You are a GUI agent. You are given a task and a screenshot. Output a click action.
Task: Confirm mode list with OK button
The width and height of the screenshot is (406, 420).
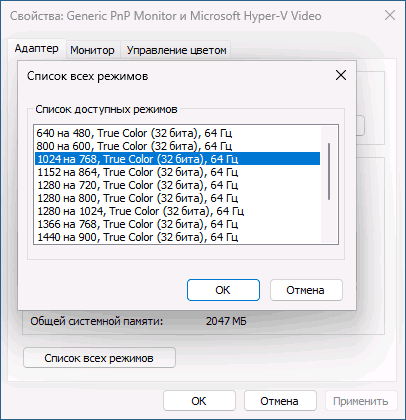[x=223, y=290]
